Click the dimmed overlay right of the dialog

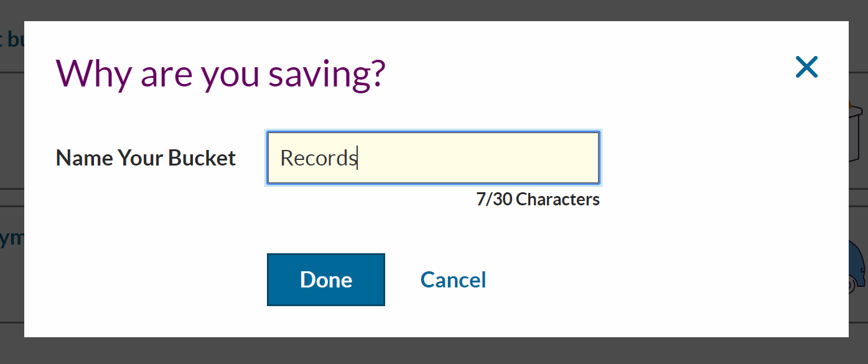(859, 187)
